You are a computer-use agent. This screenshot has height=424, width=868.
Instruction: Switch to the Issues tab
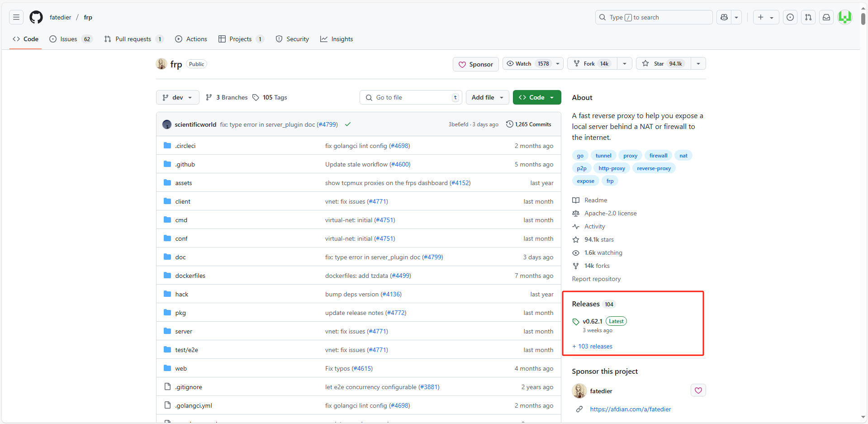71,39
